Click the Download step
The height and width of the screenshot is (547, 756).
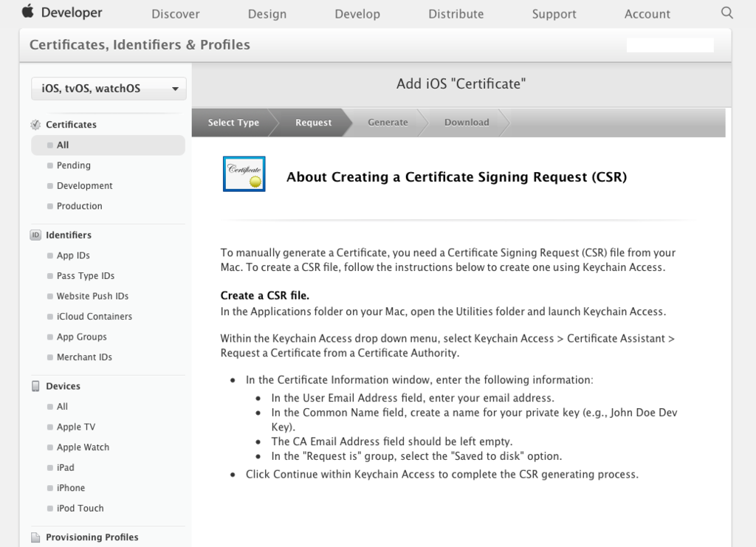467,123
